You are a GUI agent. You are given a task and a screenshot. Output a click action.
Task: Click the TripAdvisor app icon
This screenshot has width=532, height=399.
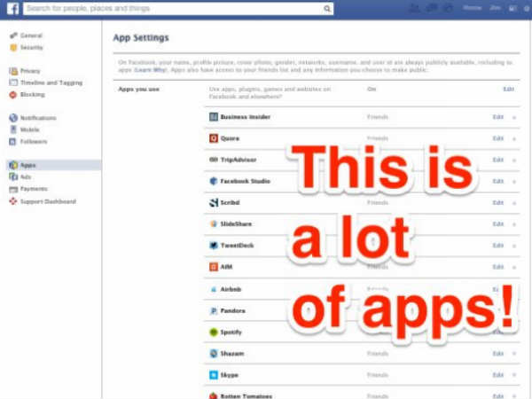pos(214,160)
